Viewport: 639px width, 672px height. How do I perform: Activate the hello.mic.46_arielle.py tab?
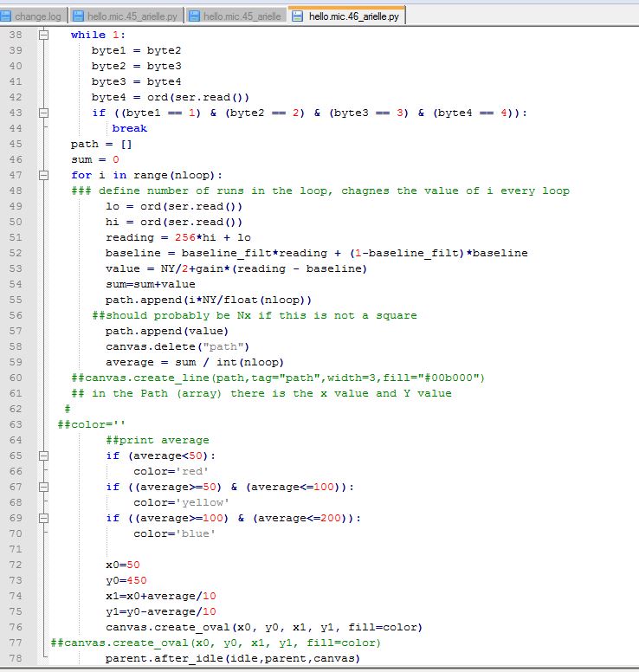(346, 16)
